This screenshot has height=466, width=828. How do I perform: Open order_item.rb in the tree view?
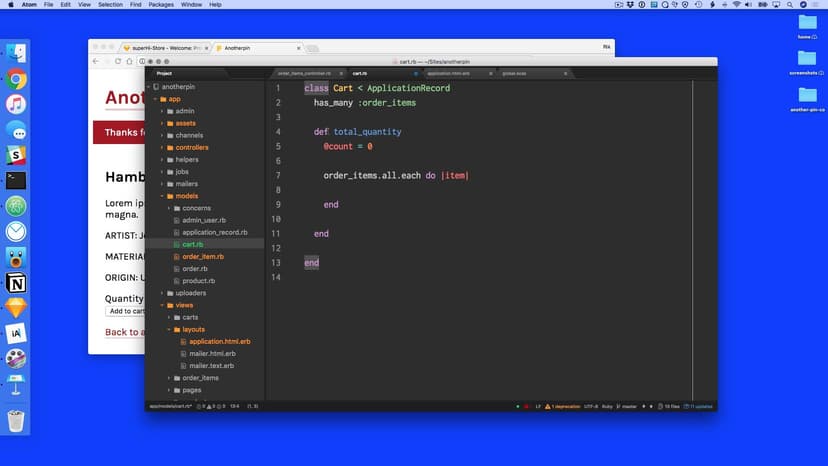click(x=202, y=257)
